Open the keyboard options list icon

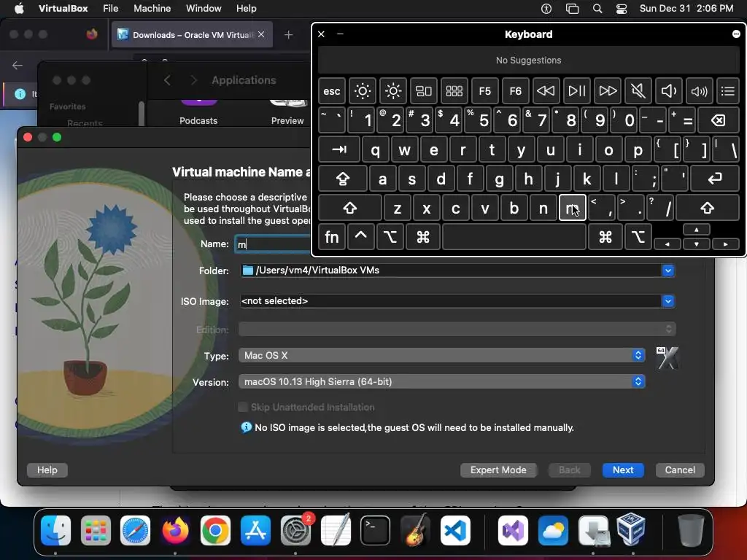(728, 91)
